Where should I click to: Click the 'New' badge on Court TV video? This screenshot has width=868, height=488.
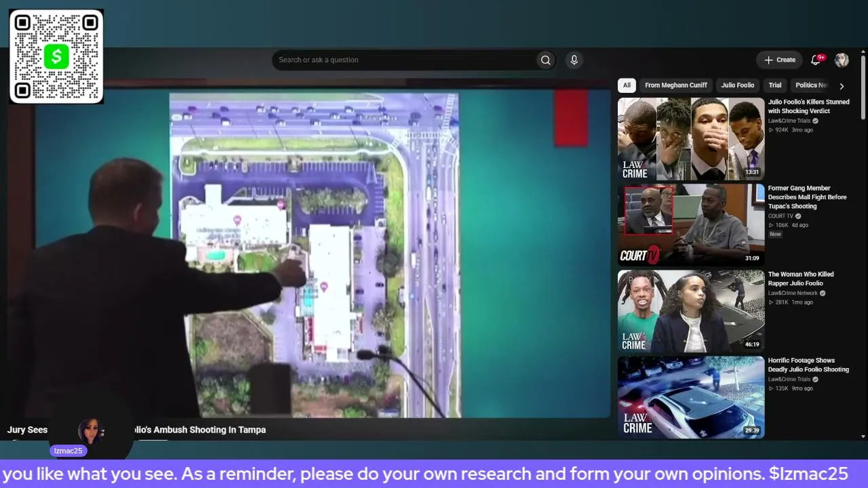coord(775,235)
